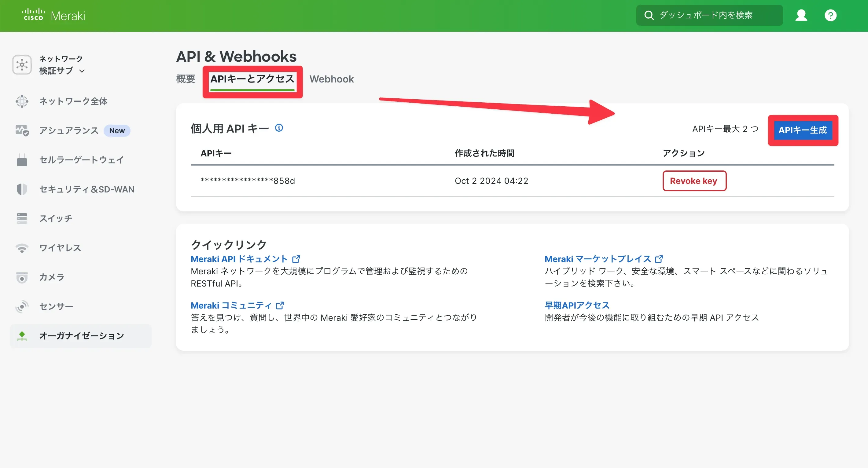Click the help question mark icon
Image resolution: width=868 pixels, height=468 pixels.
830,15
